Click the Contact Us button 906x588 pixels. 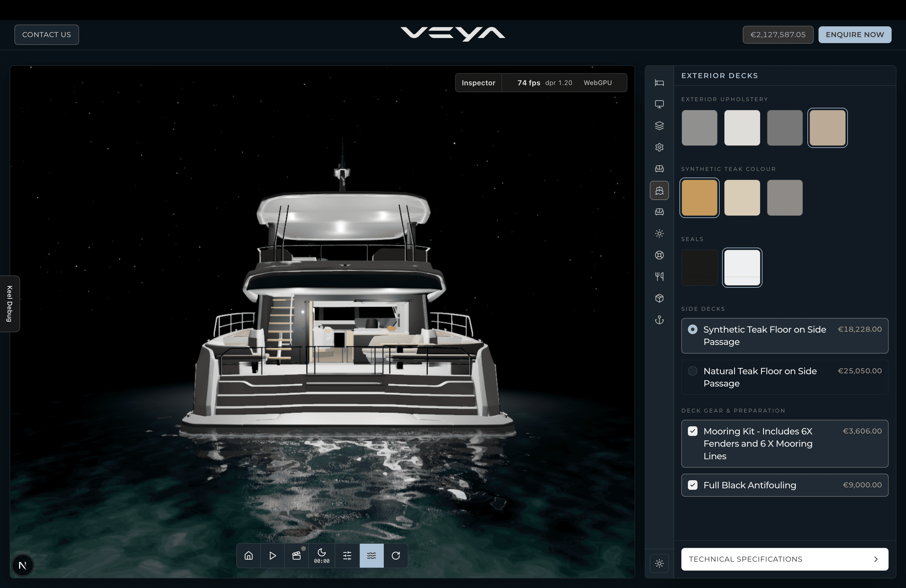pos(46,35)
